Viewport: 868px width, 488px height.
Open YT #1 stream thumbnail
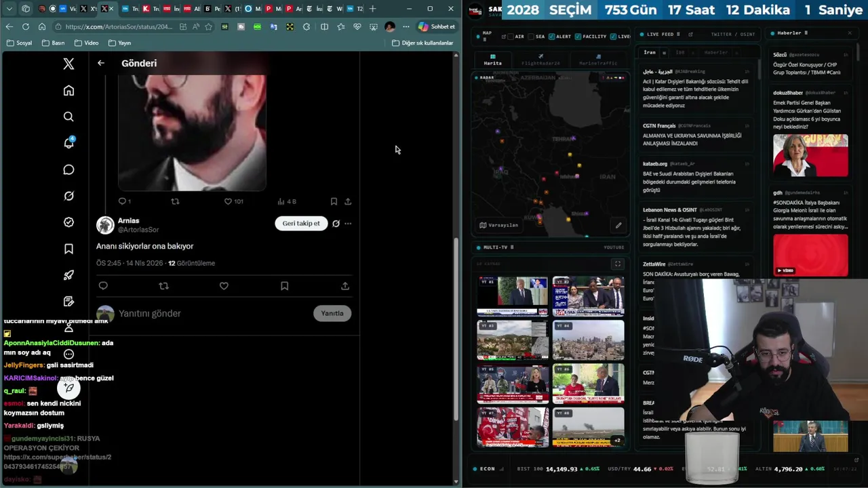[513, 296]
